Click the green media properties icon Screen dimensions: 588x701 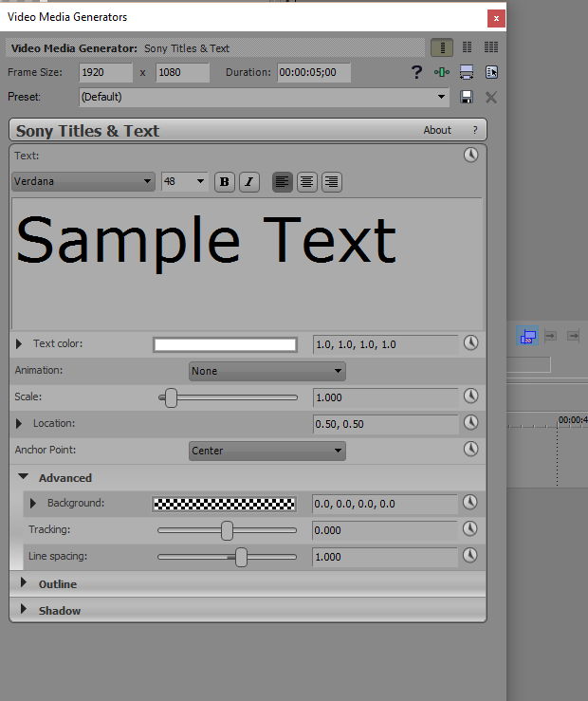441,72
